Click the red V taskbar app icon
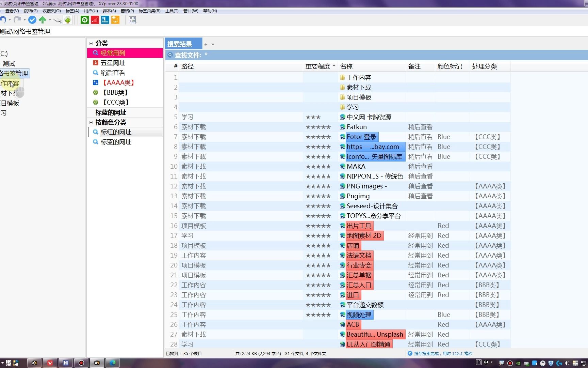Viewport: 588px width, 368px height. point(50,363)
